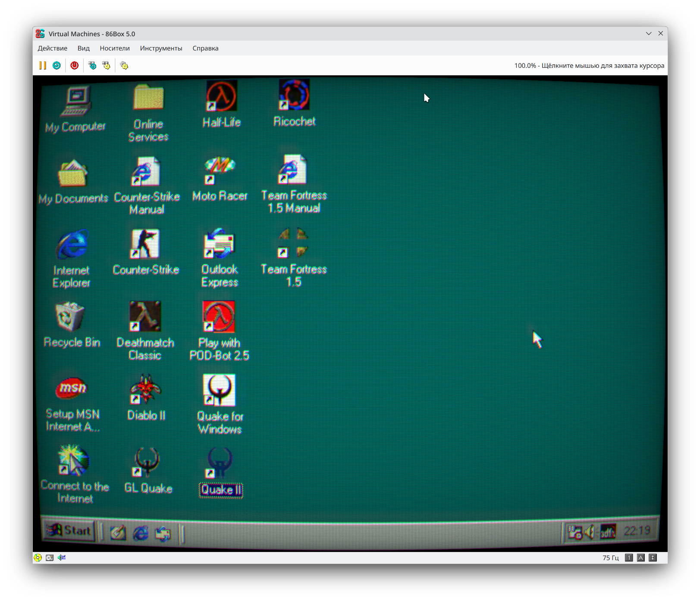
Task: Pause the emulated machine from the toolbar
Action: click(43, 66)
